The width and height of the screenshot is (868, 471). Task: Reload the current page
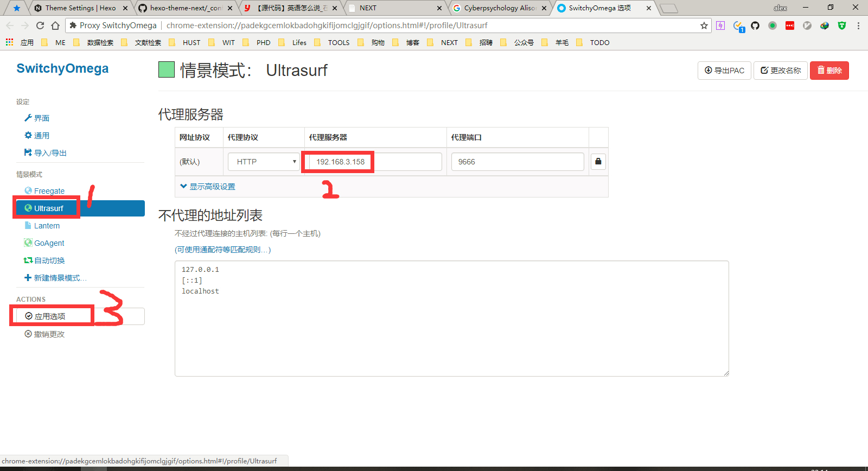40,26
